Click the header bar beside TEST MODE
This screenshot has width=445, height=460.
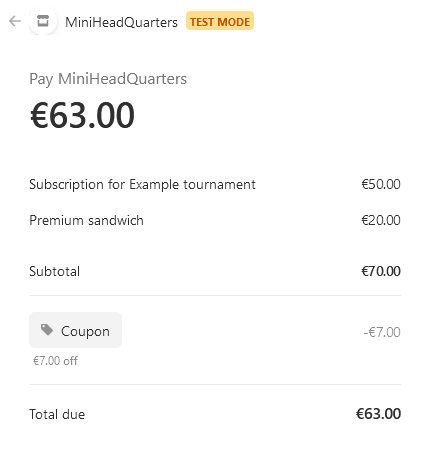coord(347,21)
